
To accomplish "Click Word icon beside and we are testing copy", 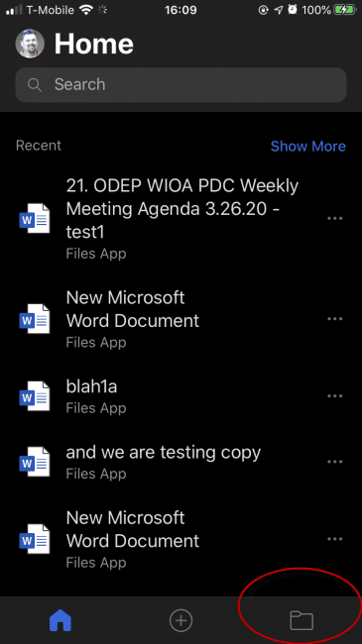I will [x=35, y=462].
